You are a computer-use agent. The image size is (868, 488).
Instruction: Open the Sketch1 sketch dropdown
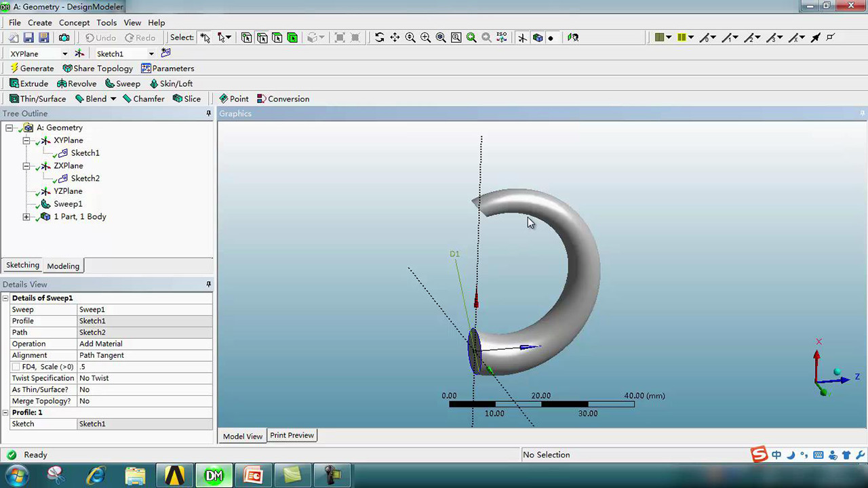[x=151, y=54]
